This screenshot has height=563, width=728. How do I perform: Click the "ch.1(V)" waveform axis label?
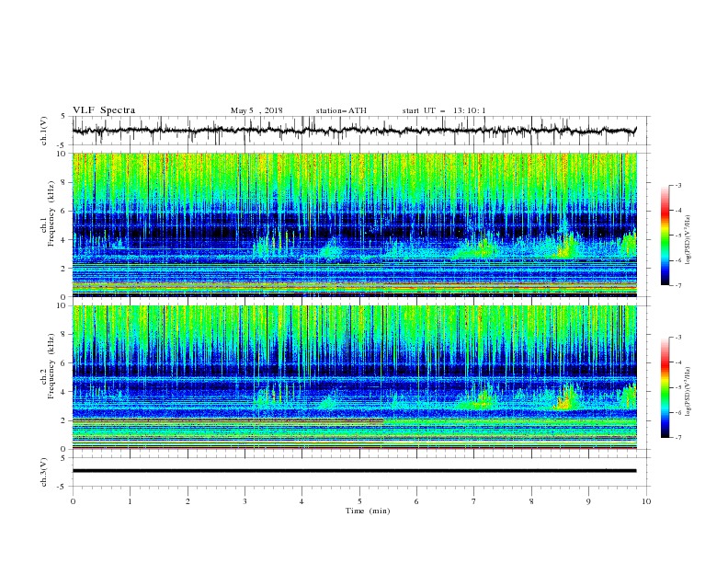tap(44, 131)
